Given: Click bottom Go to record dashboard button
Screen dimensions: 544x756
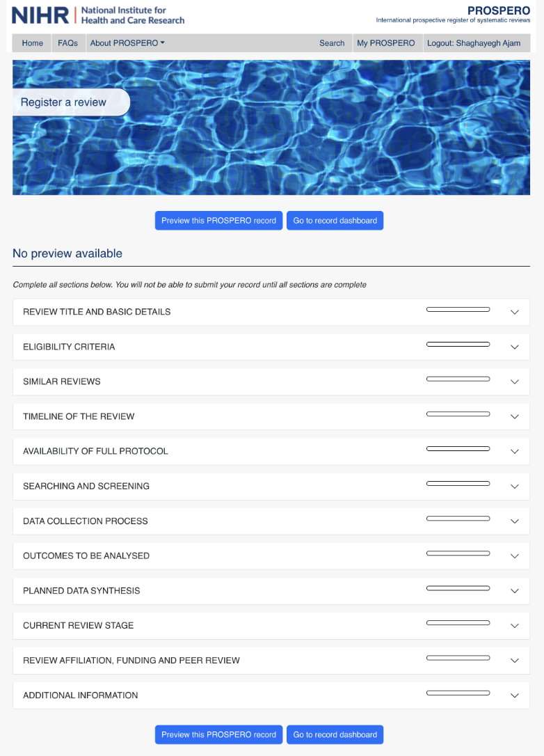Looking at the screenshot, I should coord(335,734).
